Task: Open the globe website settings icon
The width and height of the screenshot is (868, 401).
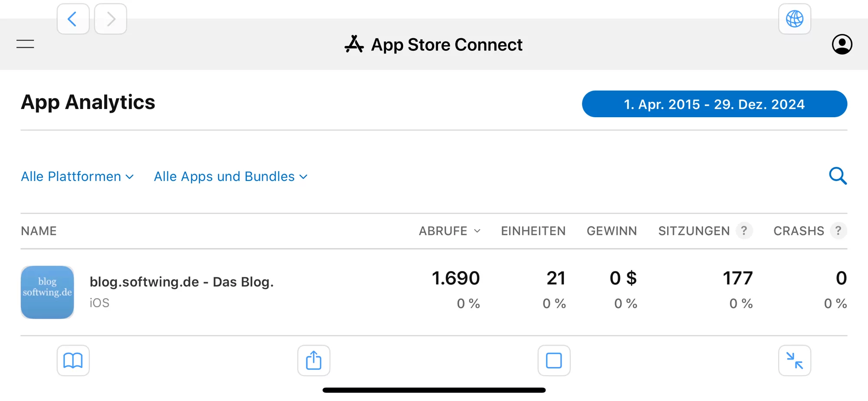Action: tap(795, 19)
